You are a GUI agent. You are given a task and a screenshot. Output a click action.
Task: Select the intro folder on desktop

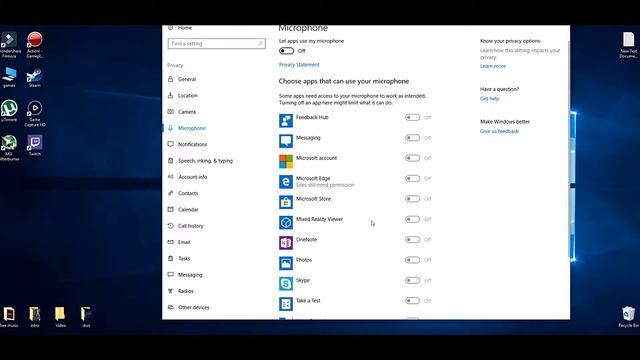[35, 317]
